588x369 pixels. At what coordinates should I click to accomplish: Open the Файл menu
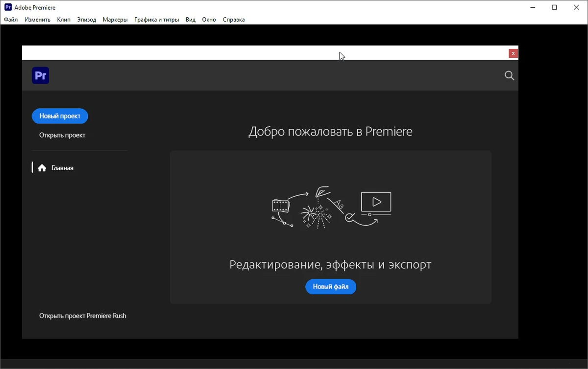click(x=11, y=20)
